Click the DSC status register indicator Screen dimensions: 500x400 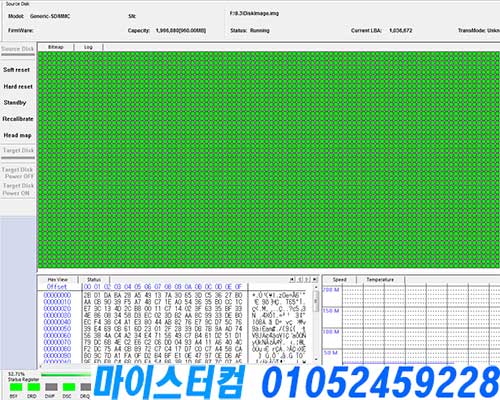pyautogui.click(x=69, y=387)
